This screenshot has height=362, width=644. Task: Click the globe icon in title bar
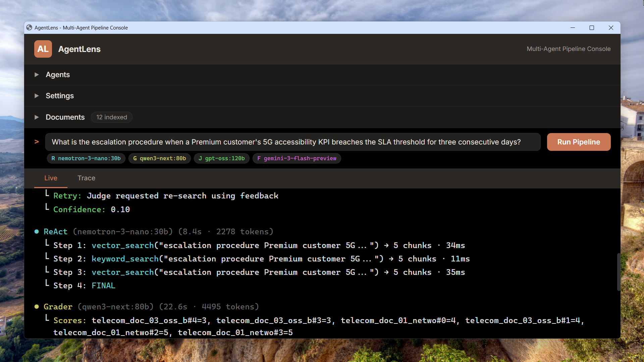coord(29,28)
